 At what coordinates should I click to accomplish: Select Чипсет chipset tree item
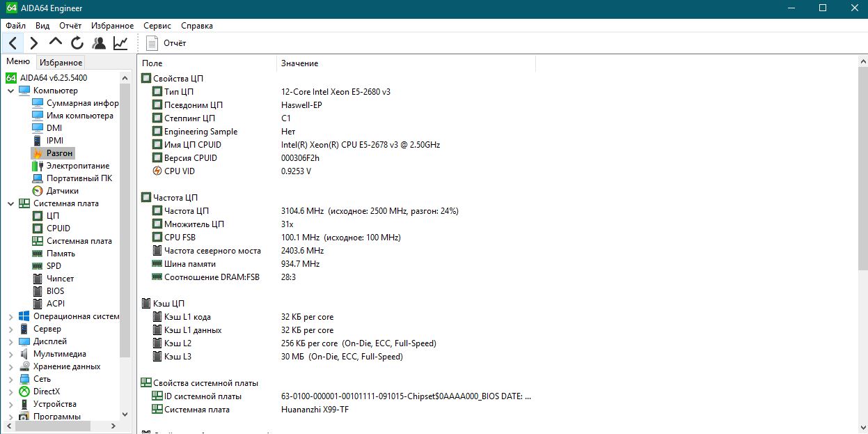click(61, 279)
